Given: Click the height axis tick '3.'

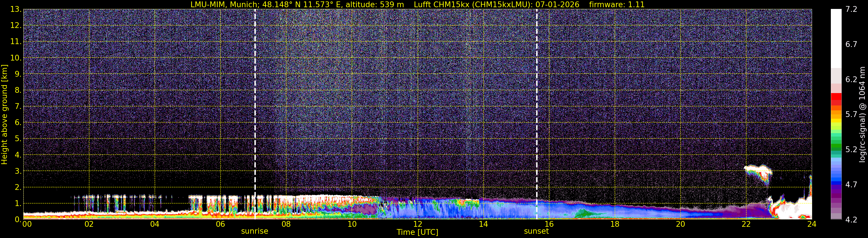Looking at the screenshot, I should click(18, 171).
